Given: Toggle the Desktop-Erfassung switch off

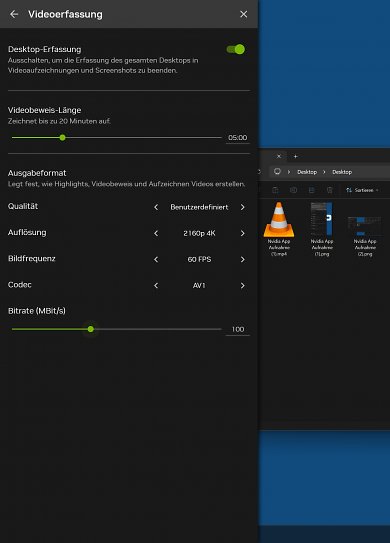Looking at the screenshot, I should [x=236, y=49].
